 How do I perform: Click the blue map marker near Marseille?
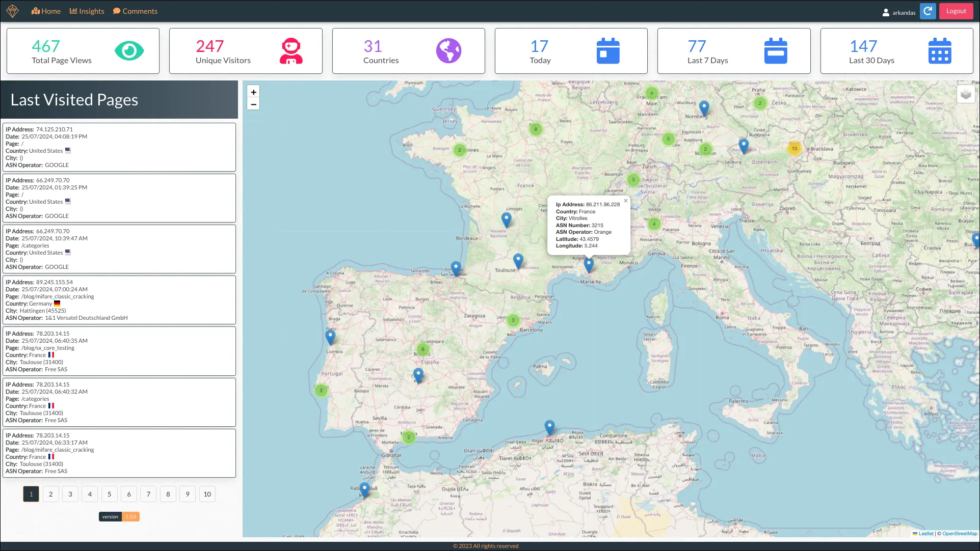pos(589,265)
